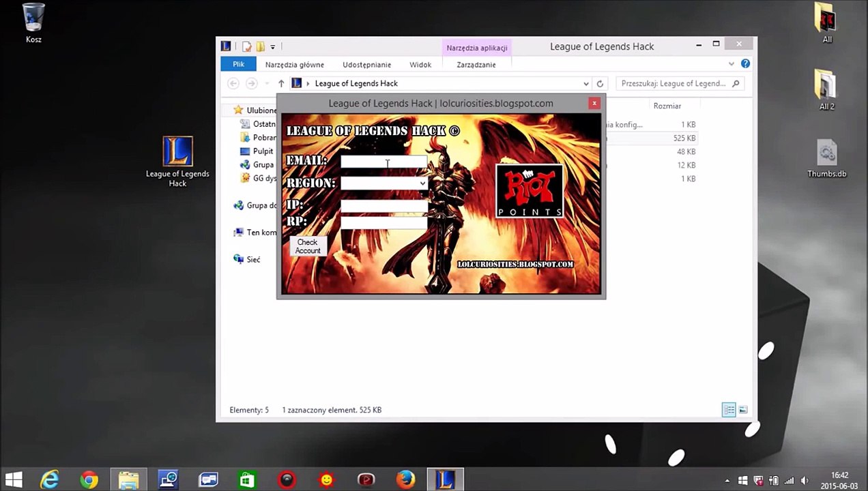Open the All 2 desktop folder

click(826, 90)
